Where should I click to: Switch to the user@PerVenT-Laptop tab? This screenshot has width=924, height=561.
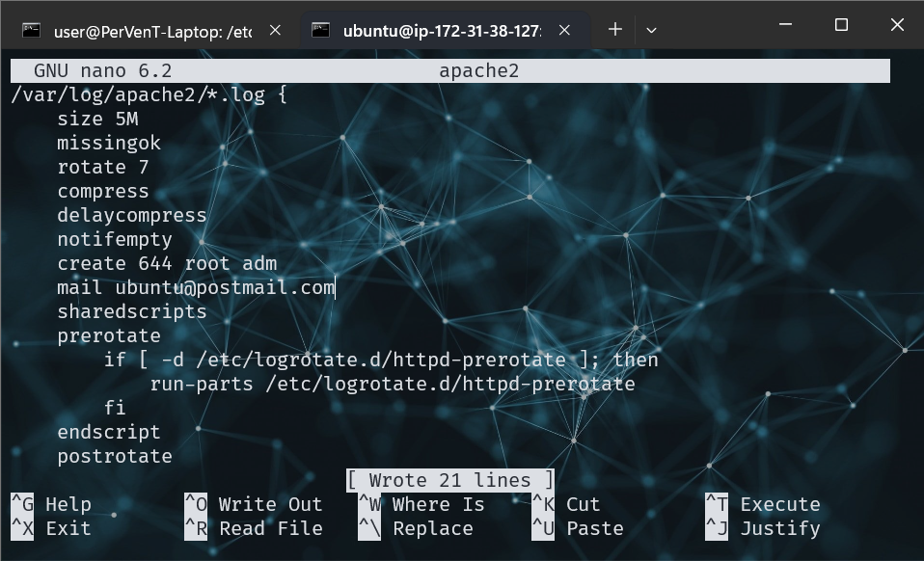151,31
